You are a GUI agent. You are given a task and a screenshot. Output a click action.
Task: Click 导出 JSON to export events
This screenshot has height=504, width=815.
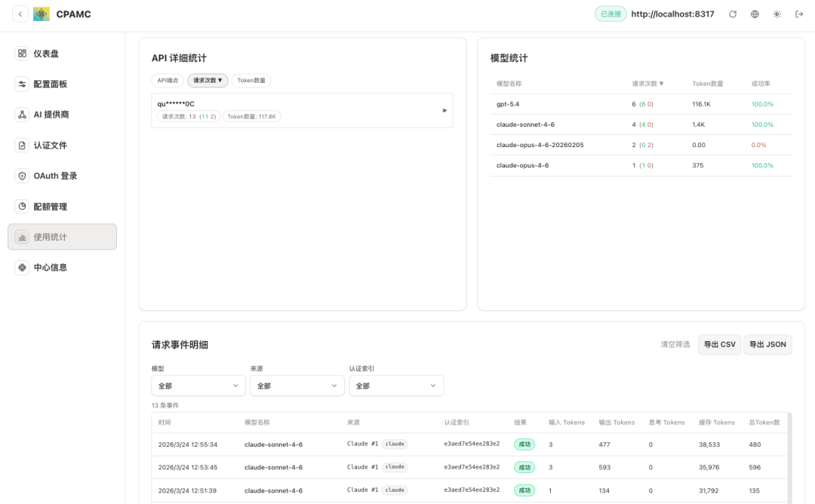[x=767, y=344]
